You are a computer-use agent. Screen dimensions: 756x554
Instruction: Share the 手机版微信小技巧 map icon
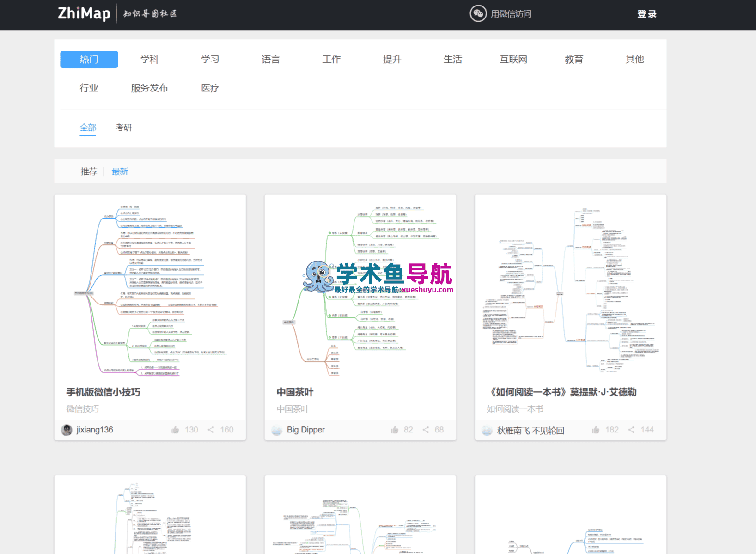click(211, 430)
